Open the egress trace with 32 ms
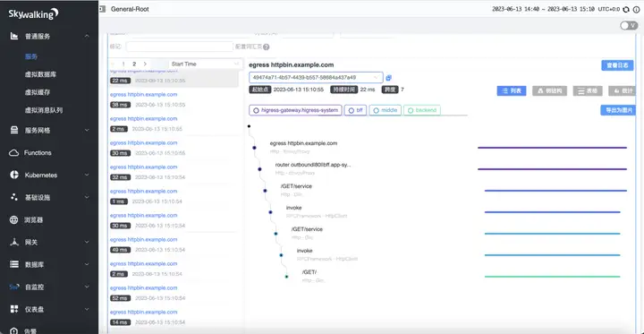Viewport: 644px width, 334px height. [174, 172]
